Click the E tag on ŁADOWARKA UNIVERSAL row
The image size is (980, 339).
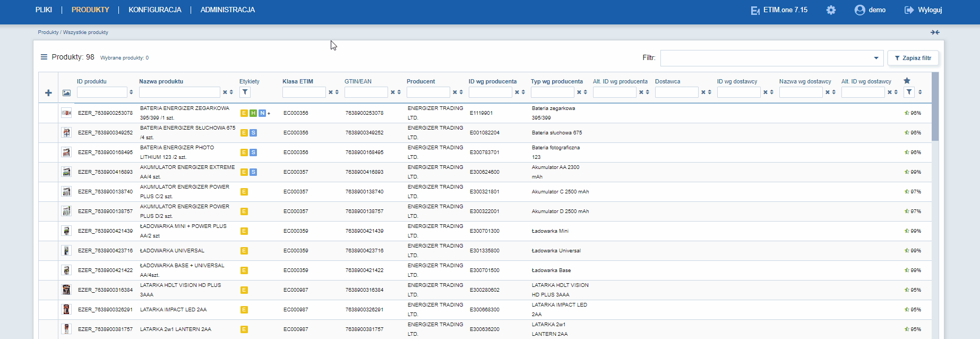pyautogui.click(x=244, y=251)
